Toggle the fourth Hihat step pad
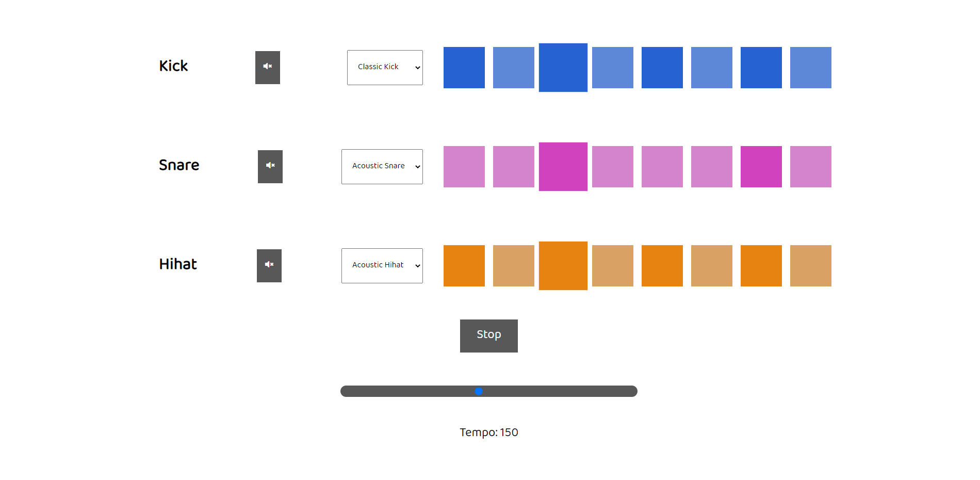 pyautogui.click(x=613, y=266)
